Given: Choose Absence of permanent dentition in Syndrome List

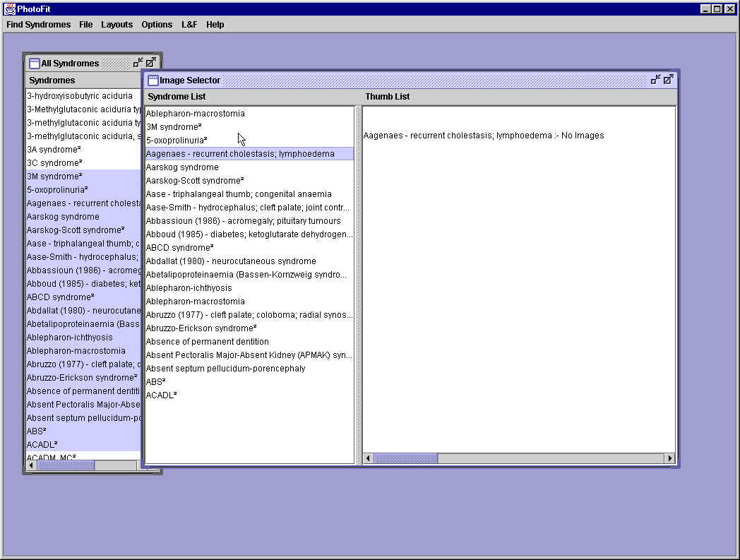Looking at the screenshot, I should point(207,342).
